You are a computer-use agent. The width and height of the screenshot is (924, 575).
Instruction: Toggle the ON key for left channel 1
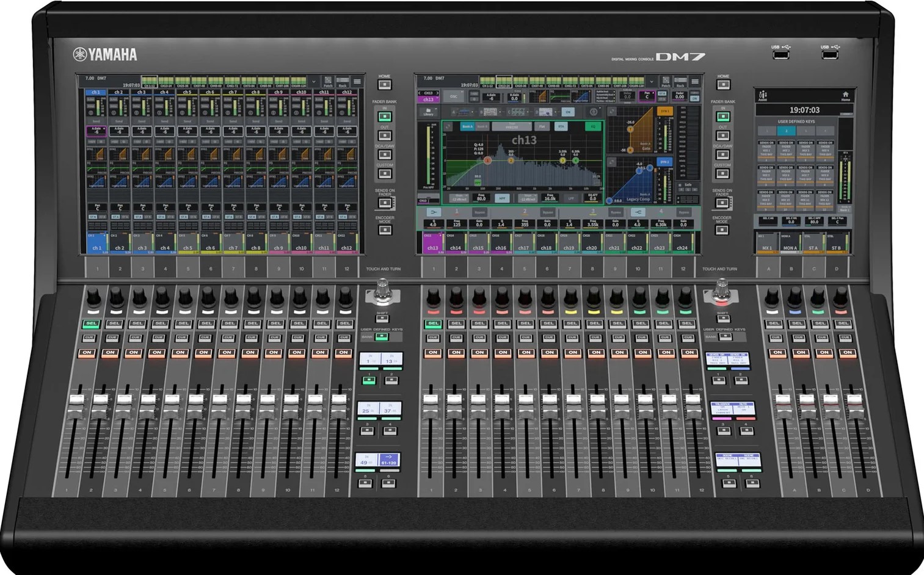(87, 353)
